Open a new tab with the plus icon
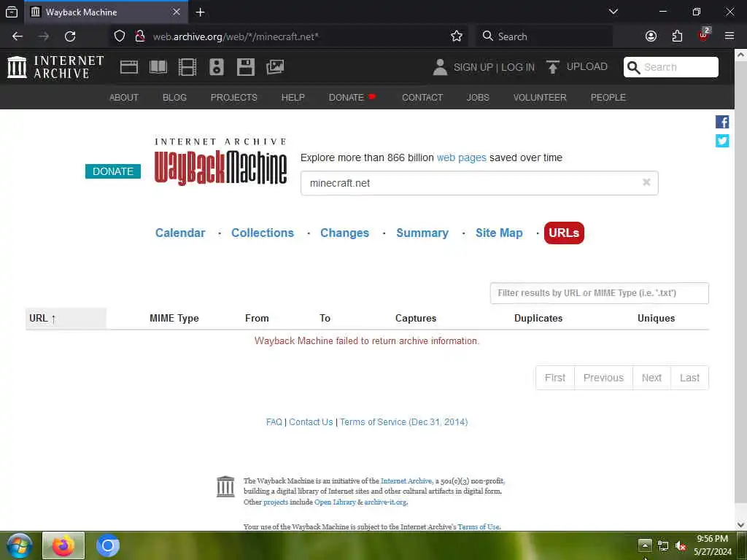This screenshot has width=747, height=560. click(200, 12)
